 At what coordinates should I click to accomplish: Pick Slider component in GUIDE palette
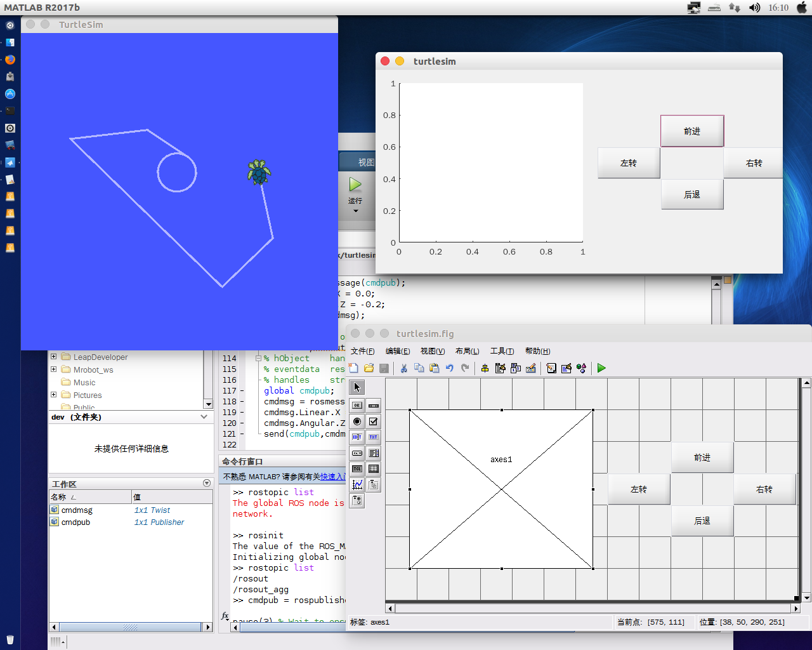(374, 405)
